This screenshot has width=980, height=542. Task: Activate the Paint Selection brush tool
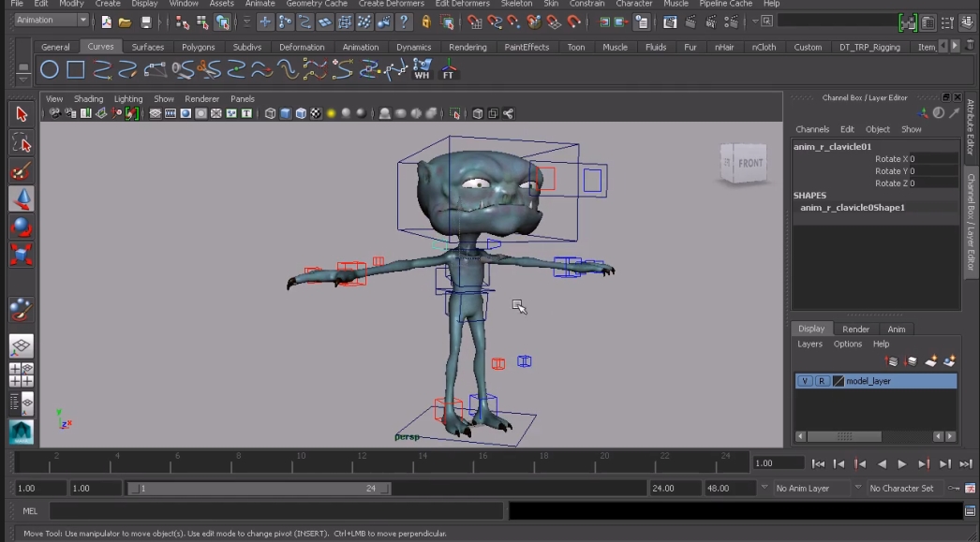pos(22,171)
